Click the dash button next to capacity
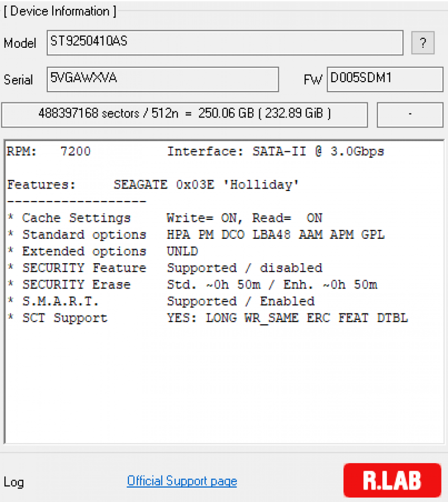448x502 pixels. 410,114
